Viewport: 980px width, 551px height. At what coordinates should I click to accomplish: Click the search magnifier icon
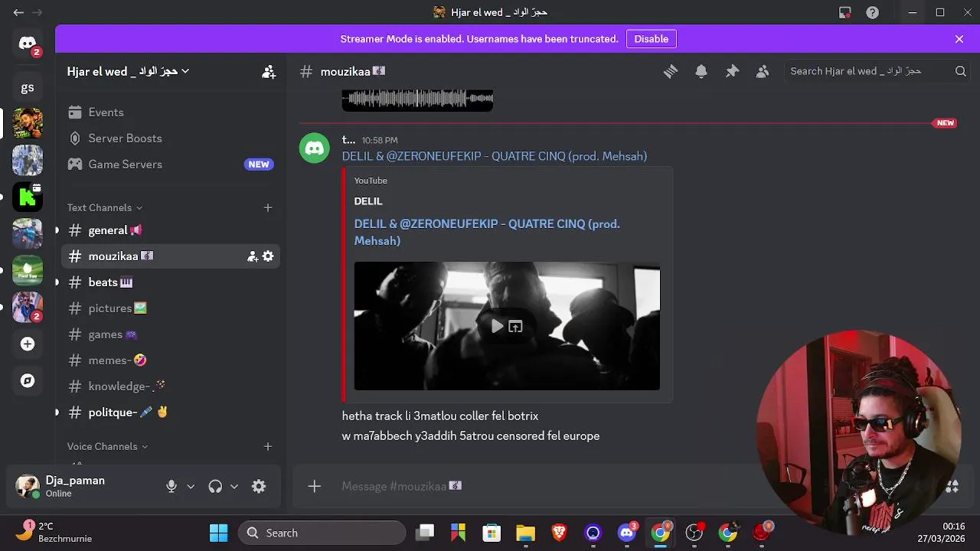[x=961, y=71]
